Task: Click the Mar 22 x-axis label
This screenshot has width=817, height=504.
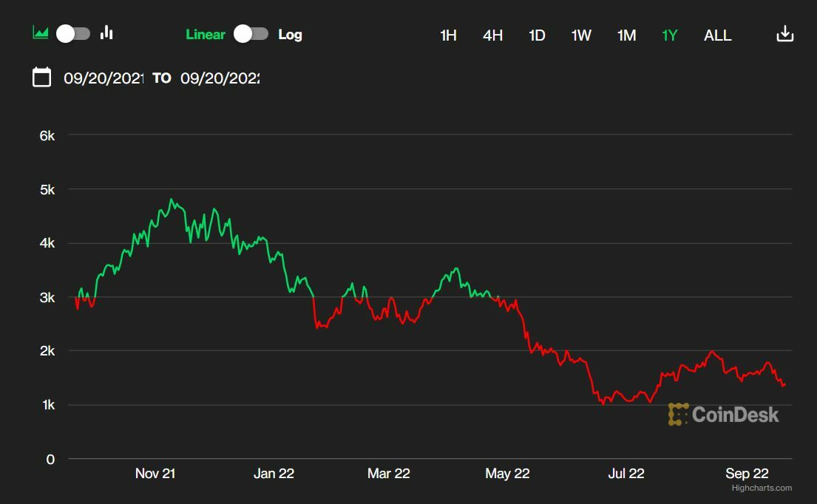Action: [x=389, y=473]
